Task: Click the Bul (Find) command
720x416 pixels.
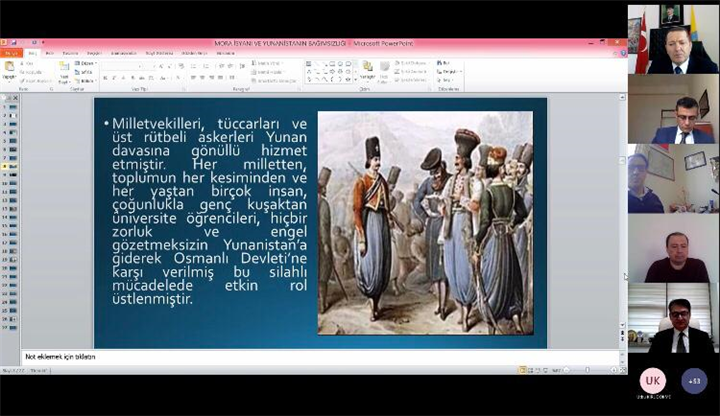Action: coord(444,63)
